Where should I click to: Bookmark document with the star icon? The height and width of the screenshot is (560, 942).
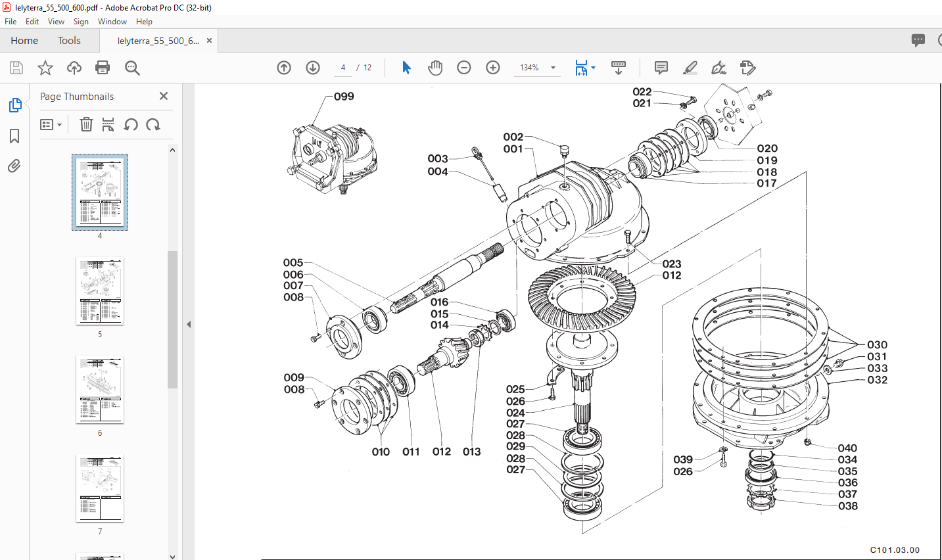(x=45, y=68)
